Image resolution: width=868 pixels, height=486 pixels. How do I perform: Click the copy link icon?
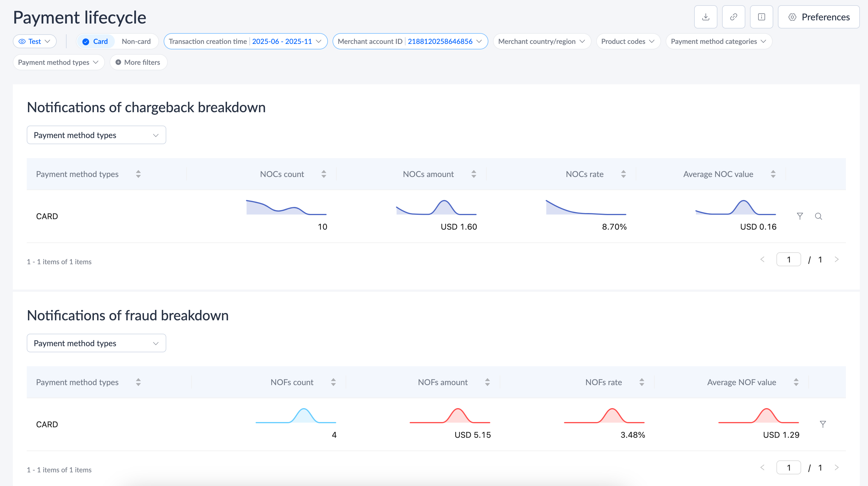[733, 17]
